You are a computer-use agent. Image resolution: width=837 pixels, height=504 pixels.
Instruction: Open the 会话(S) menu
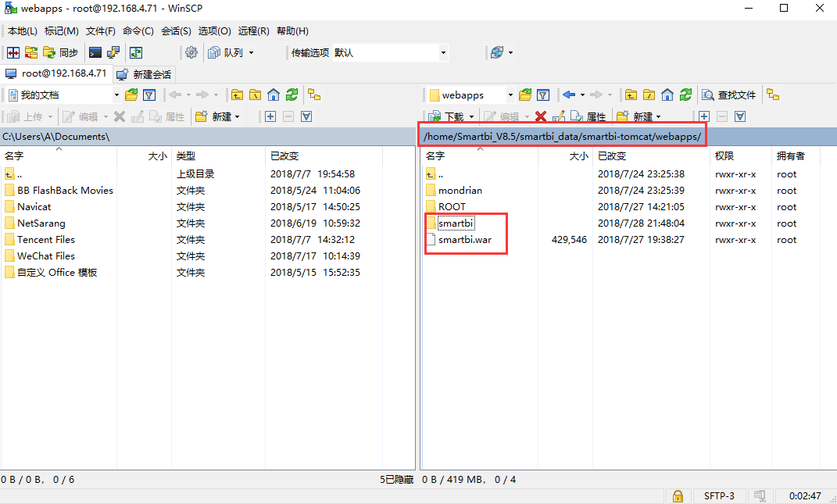pyautogui.click(x=176, y=31)
